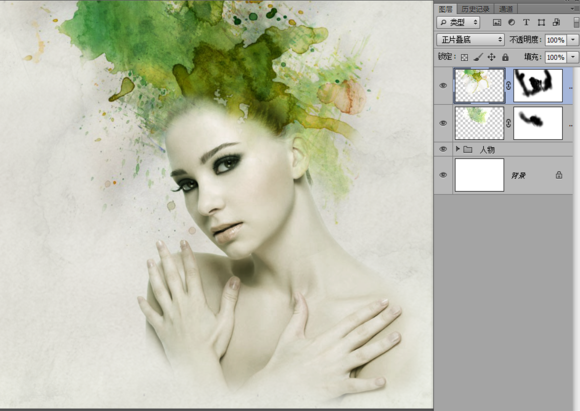Click the lock all padlock icon

click(x=505, y=57)
